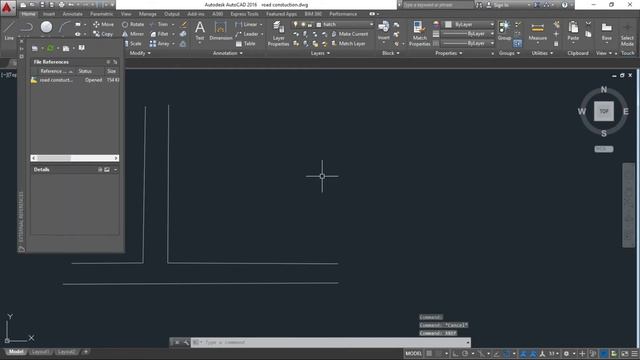Expand the Modify panel

pyautogui.click(x=140, y=53)
